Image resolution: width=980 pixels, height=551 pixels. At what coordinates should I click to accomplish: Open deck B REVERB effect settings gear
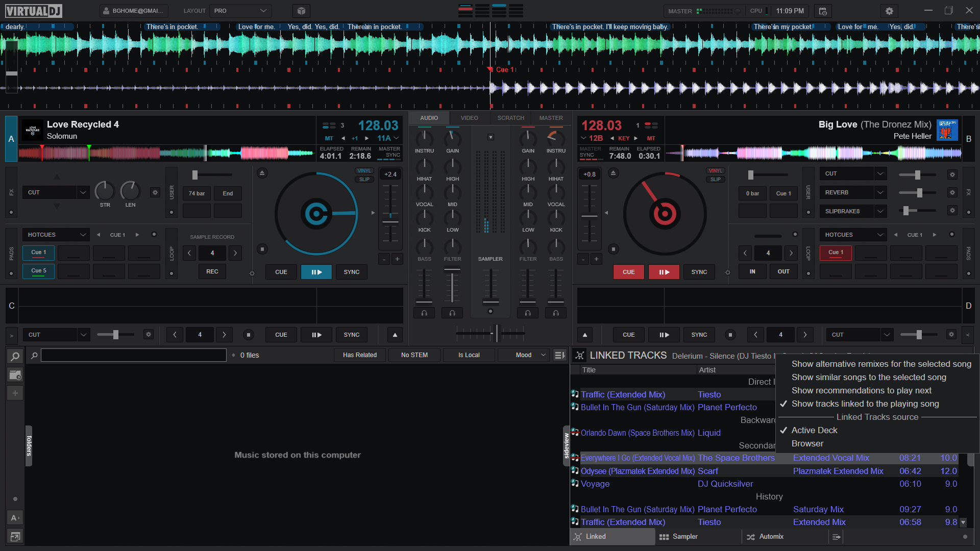pyautogui.click(x=952, y=192)
